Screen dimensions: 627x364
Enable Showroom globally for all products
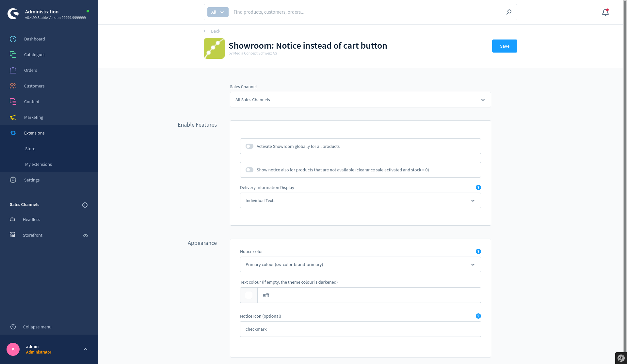(249, 146)
